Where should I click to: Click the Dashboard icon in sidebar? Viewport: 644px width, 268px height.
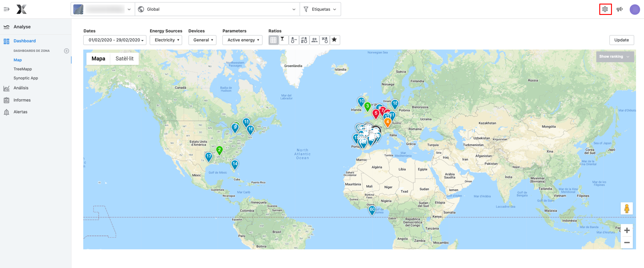pos(7,41)
